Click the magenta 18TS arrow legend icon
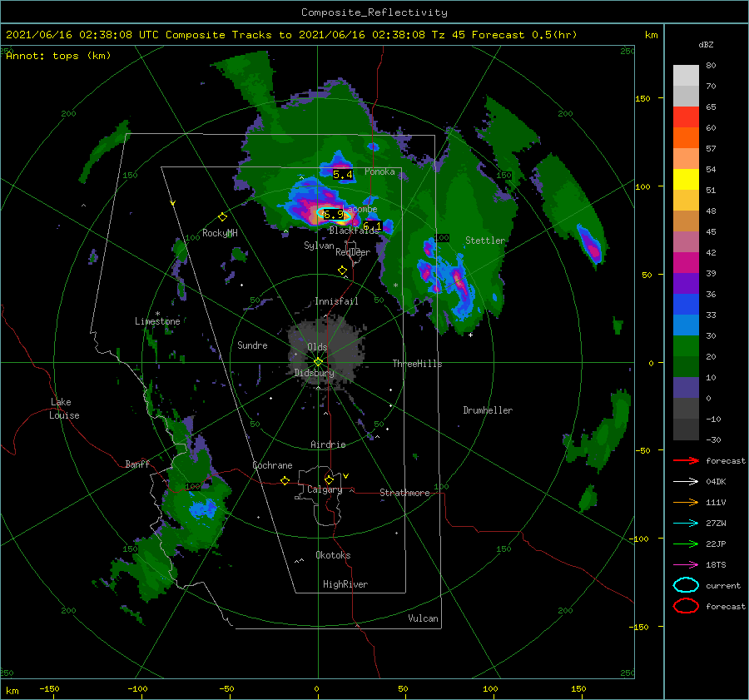 (686, 565)
